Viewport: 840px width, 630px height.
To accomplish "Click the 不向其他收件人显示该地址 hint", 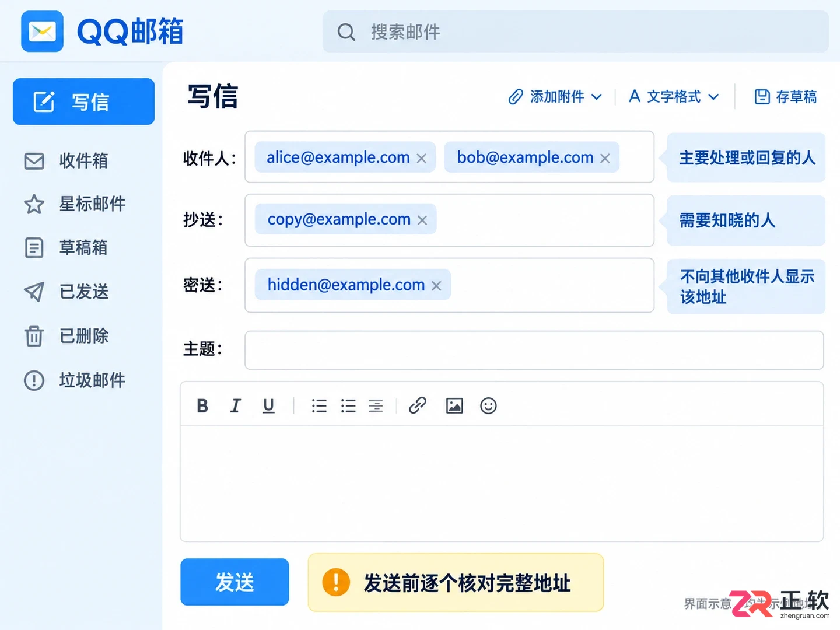I will (746, 286).
